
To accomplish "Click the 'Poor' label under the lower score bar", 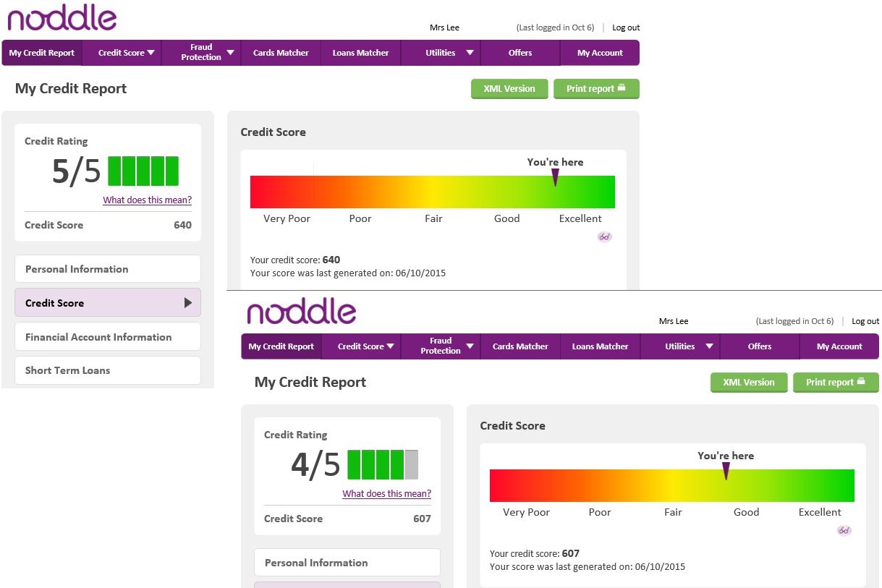I will pyautogui.click(x=600, y=512).
